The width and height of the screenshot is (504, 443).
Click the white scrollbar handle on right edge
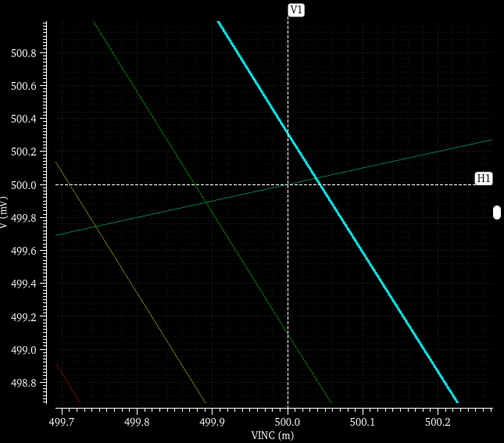pos(497,213)
